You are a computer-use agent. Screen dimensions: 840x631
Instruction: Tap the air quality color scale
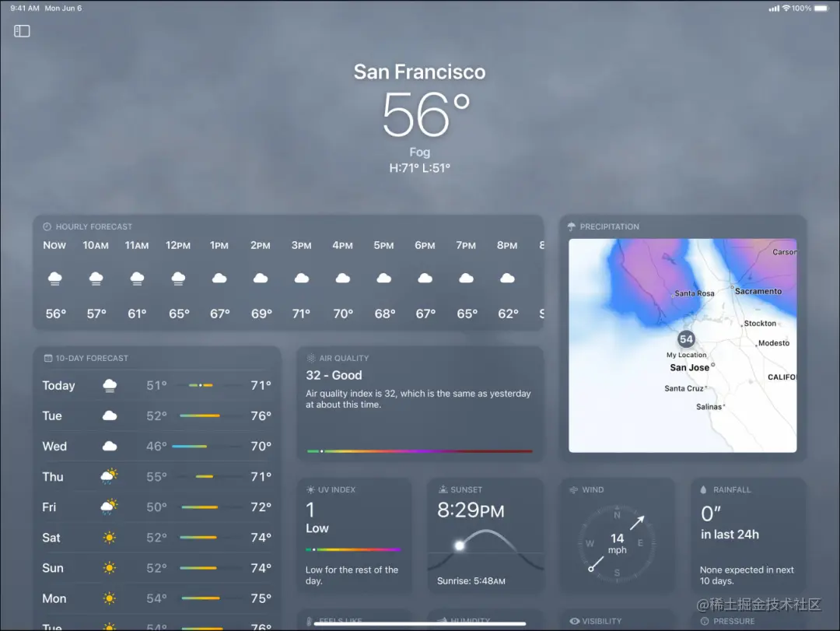point(419,451)
